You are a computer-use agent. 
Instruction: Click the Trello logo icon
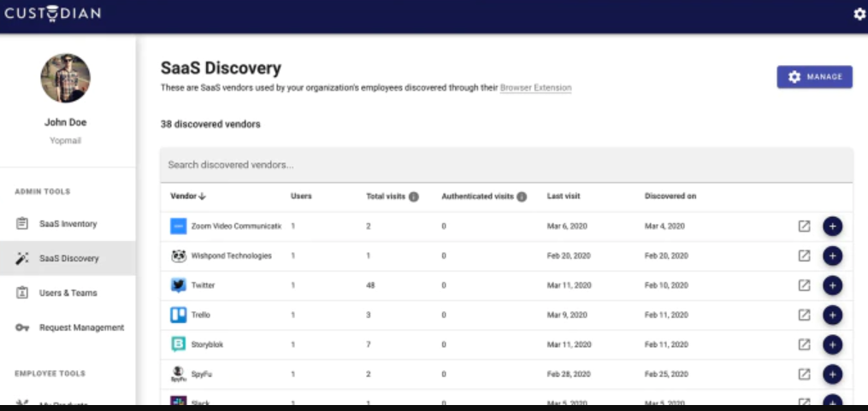coord(178,314)
